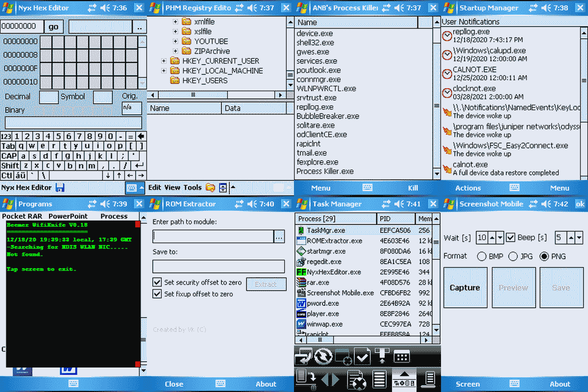Screen dimensions: 588x392
Task: Open the up-arrow menu in the Registry Editor toolbar
Action: point(233,187)
